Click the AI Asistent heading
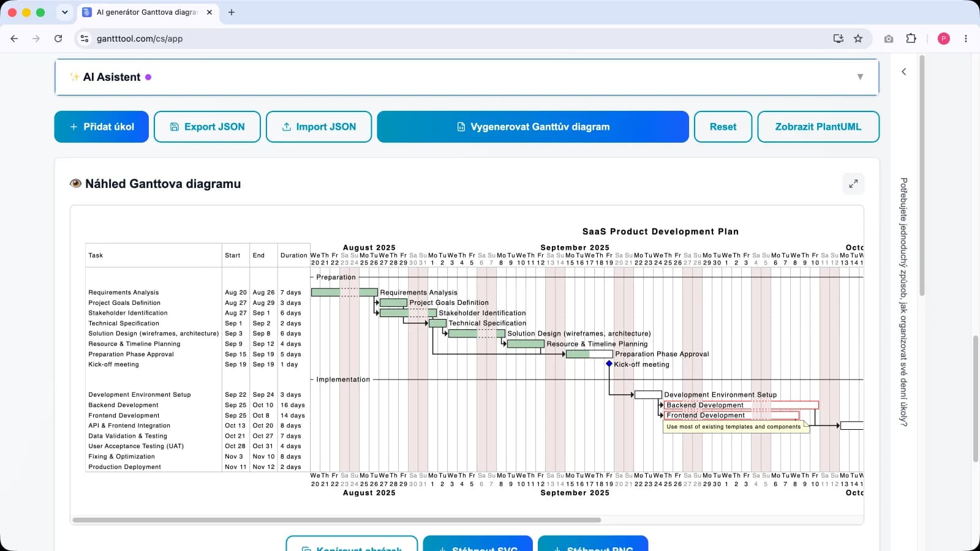 (111, 77)
